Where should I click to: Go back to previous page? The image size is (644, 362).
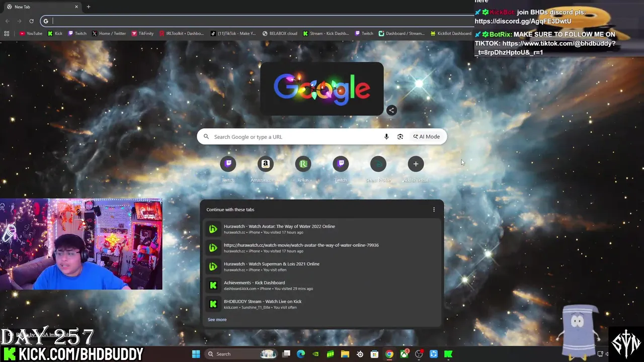pyautogui.click(x=7, y=21)
